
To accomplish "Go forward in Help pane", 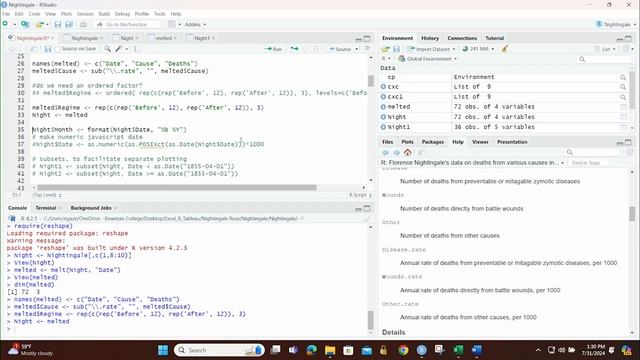I will pyautogui.click(x=396, y=153).
